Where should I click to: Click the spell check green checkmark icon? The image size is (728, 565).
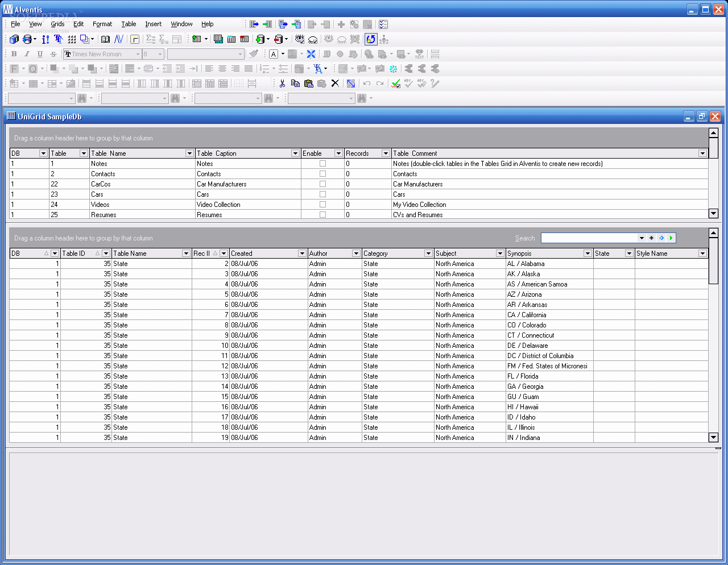point(396,84)
